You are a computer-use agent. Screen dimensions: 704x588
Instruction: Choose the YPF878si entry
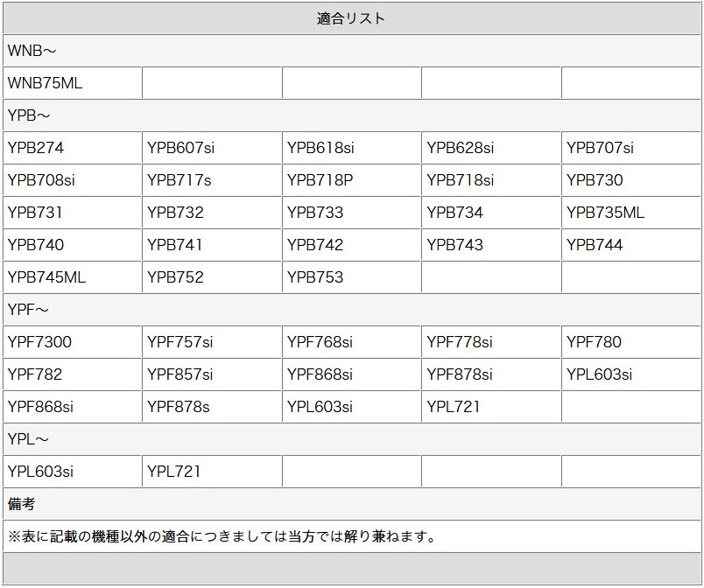pos(491,374)
